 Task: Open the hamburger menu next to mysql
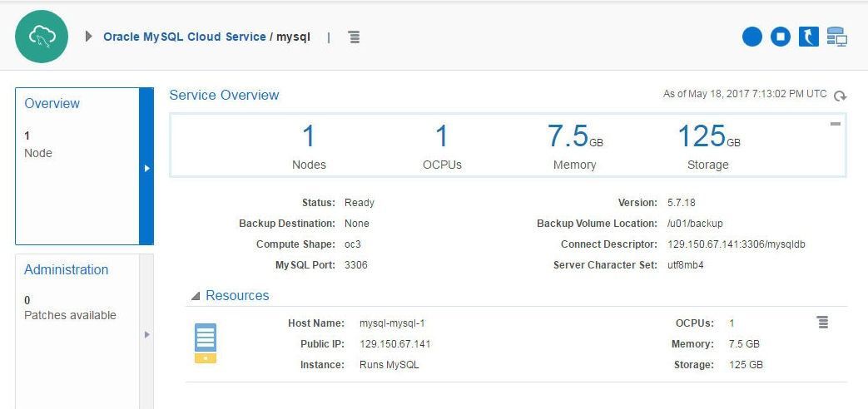click(355, 37)
